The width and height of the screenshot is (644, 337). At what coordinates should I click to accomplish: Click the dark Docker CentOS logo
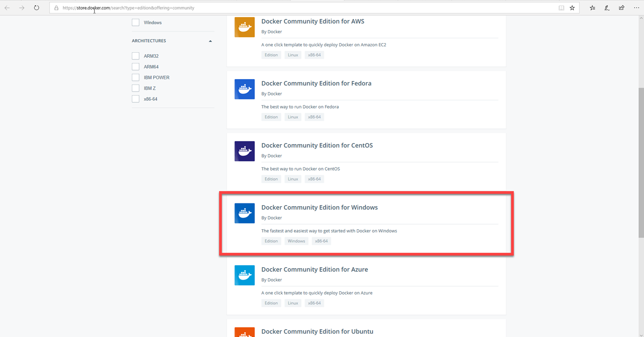click(244, 151)
